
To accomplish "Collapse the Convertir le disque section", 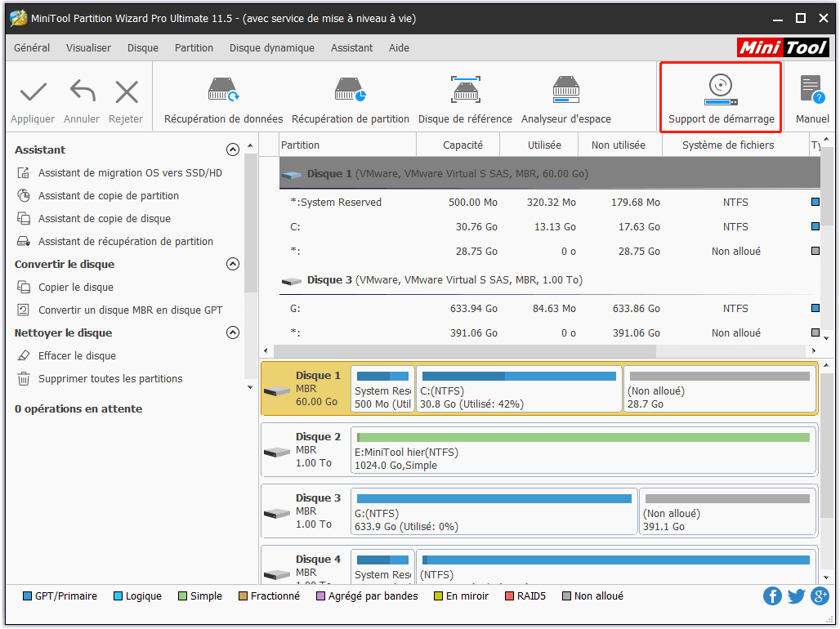I will [x=233, y=264].
